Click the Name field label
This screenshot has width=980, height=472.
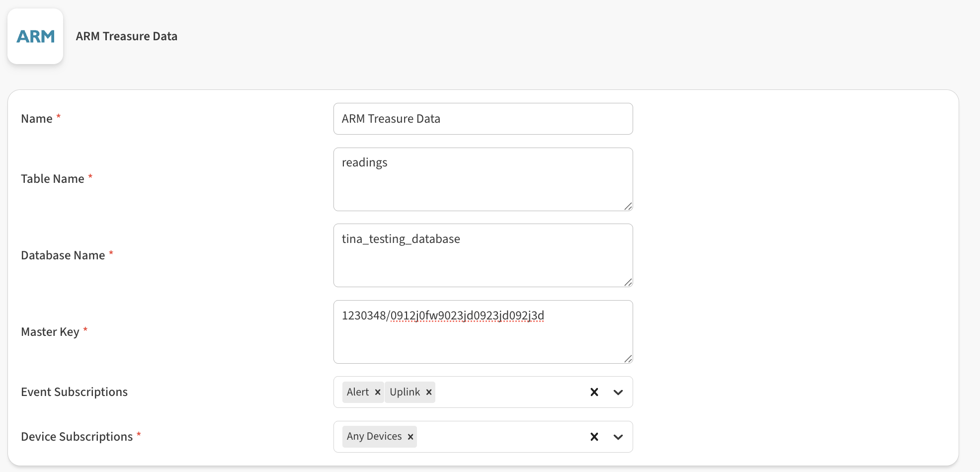point(37,119)
